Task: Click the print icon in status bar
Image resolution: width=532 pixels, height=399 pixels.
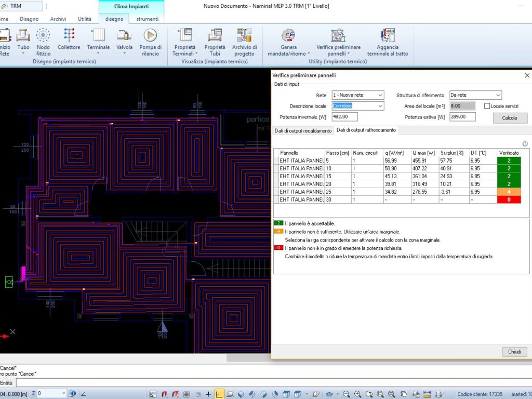Action: [x=438, y=394]
